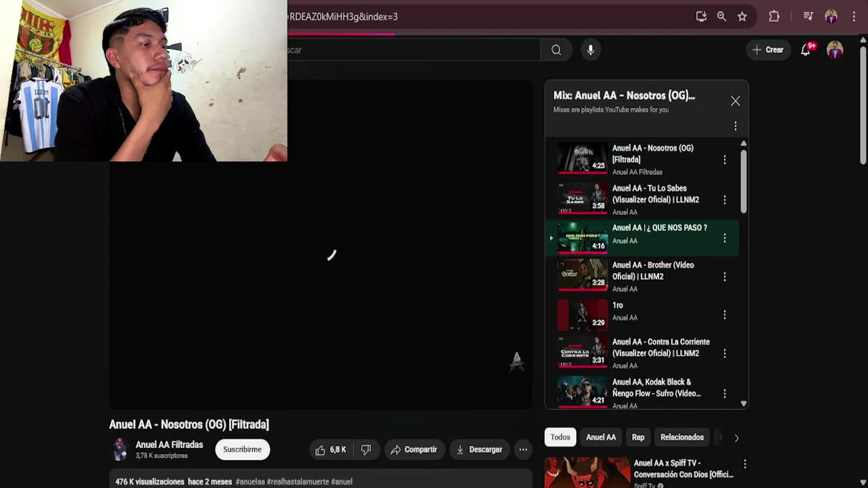Click the playlist scrollbar thumb

pyautogui.click(x=743, y=180)
